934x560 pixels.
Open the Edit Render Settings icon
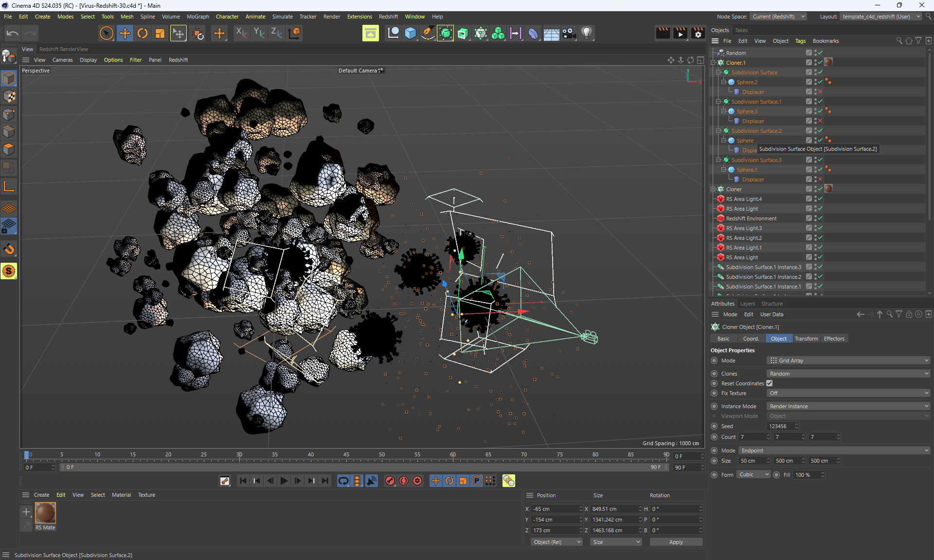click(698, 33)
